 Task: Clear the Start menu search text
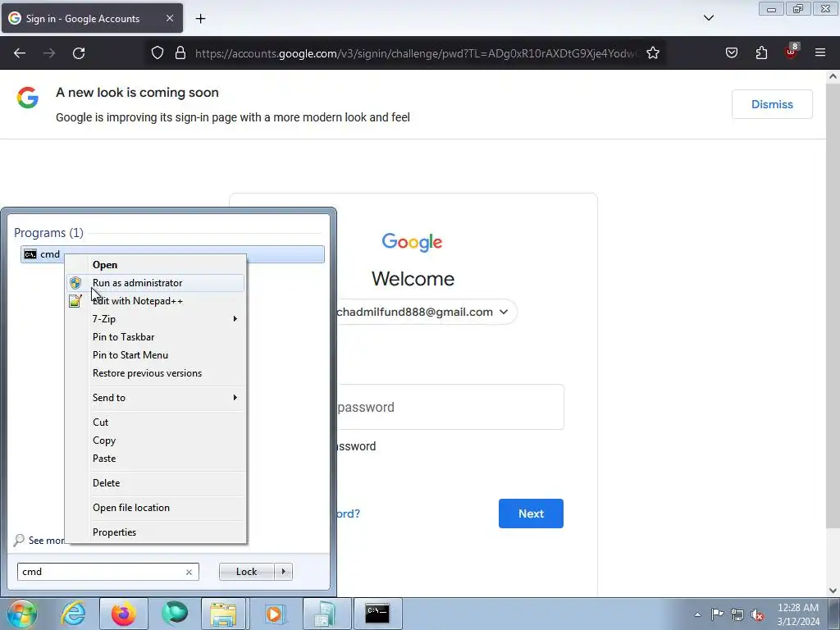click(189, 572)
